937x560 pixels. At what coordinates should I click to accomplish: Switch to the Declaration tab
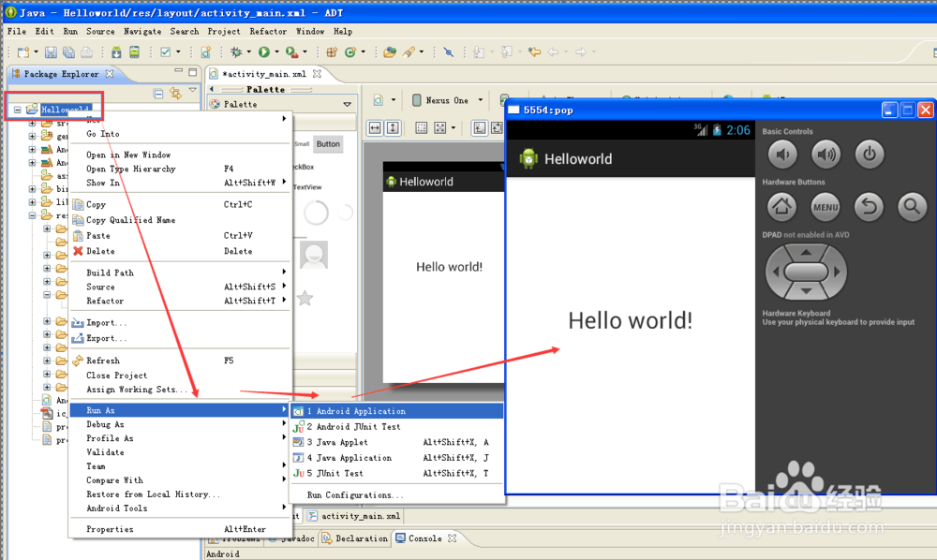(355, 538)
